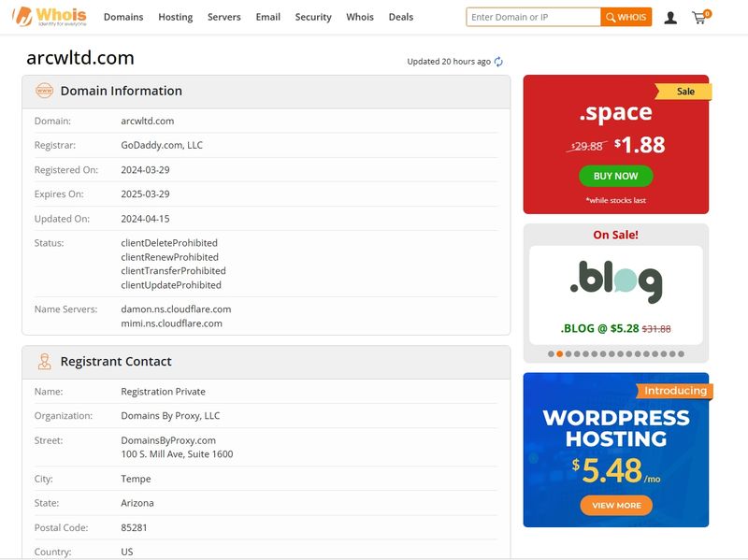Click the $5.48 /mo WordPress price
The image size is (748, 560).
point(616,470)
